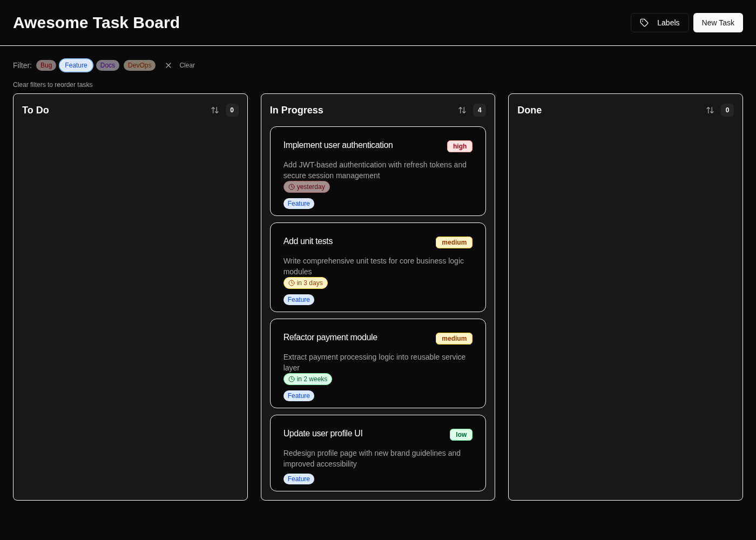Toggle the Bug filter chip

point(46,65)
